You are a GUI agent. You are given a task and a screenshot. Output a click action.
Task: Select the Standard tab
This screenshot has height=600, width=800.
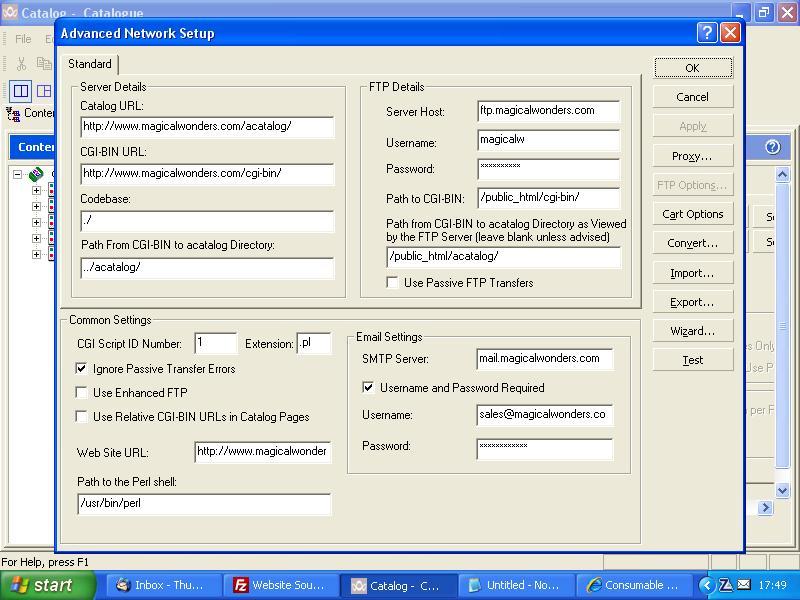pos(90,64)
